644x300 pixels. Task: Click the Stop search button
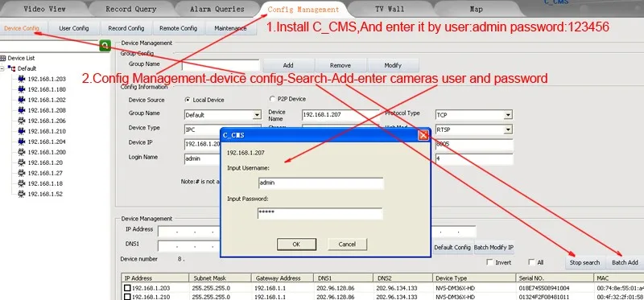[585, 263]
